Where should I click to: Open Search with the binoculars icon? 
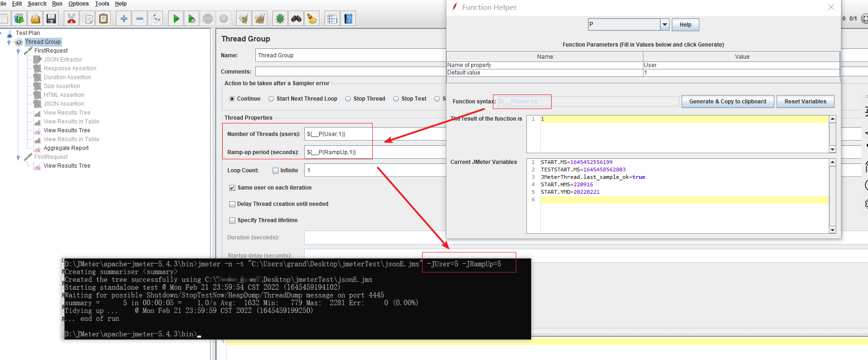(296, 19)
